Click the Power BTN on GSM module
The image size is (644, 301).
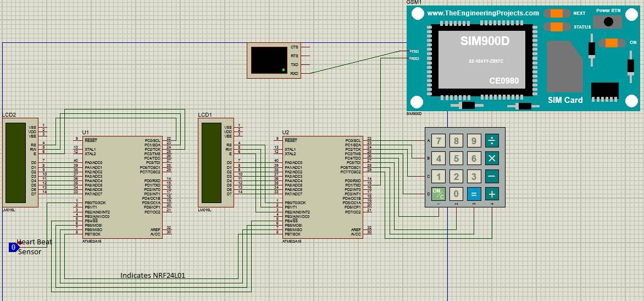point(609,21)
